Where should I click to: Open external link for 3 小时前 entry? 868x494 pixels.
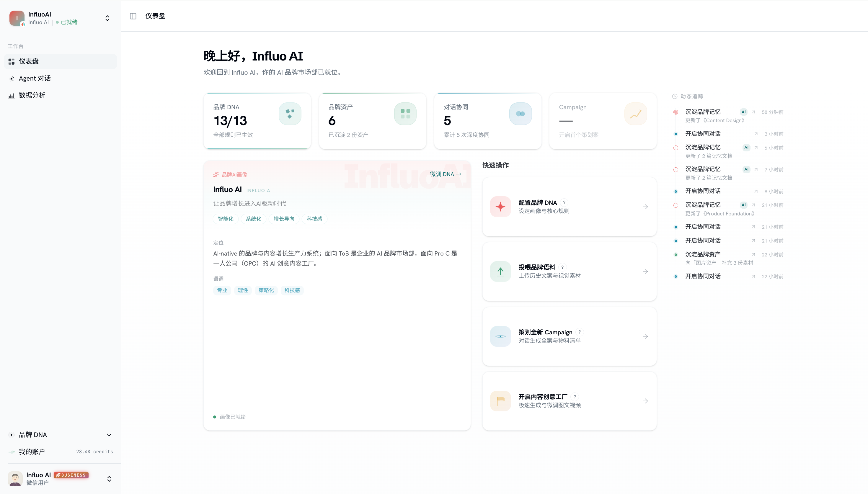coord(756,134)
